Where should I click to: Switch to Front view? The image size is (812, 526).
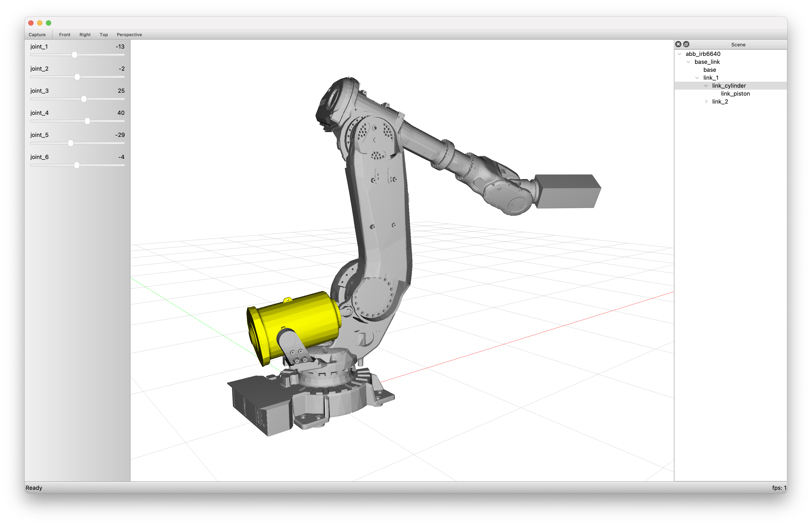[64, 34]
